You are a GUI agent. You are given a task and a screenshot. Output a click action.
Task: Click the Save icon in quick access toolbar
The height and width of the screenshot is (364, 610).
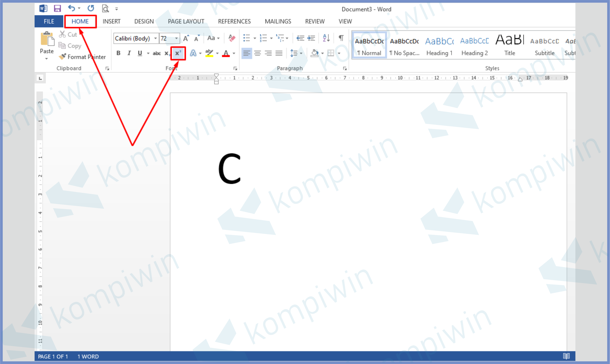(57, 9)
